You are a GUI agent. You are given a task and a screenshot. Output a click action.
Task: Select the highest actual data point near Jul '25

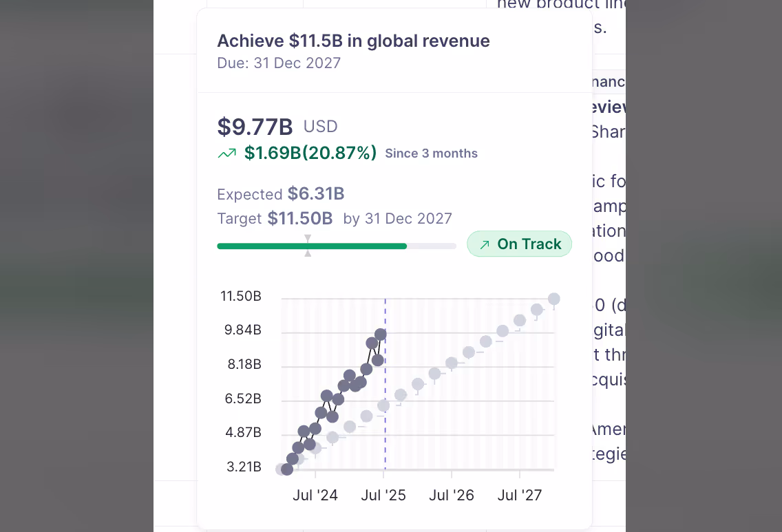tap(379, 334)
